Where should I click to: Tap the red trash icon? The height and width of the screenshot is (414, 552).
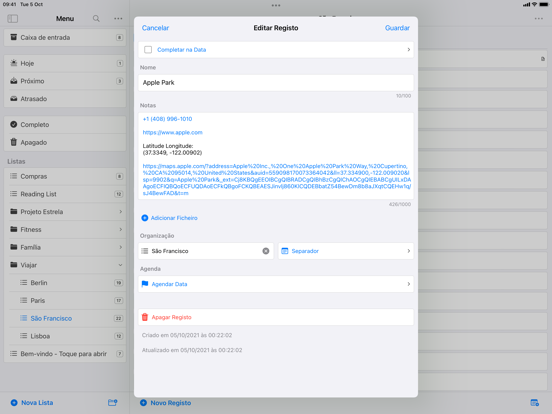coord(145,317)
